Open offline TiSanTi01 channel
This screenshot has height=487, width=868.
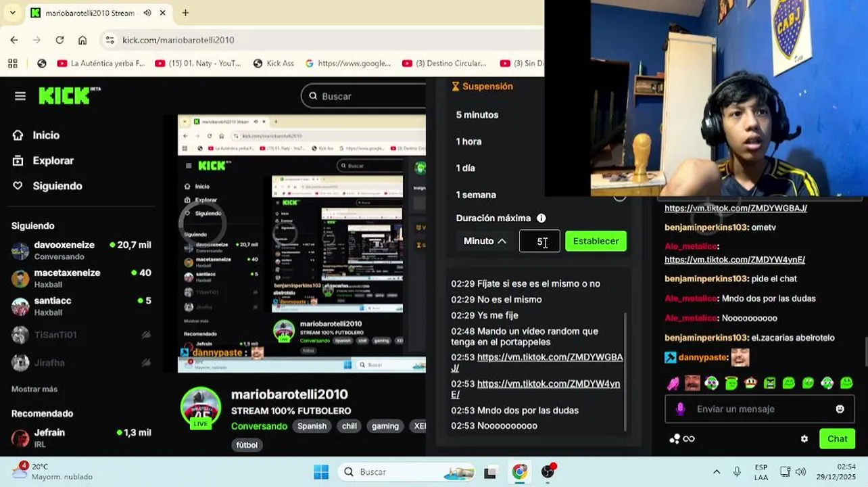[x=81, y=335]
